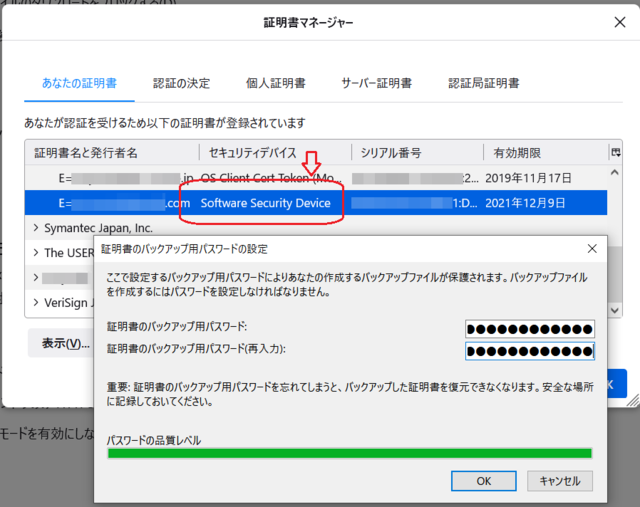Image resolution: width=640 pixels, height=507 pixels.
Task: Click the 2021年12月9日 expiry cell
Action: [x=525, y=203]
